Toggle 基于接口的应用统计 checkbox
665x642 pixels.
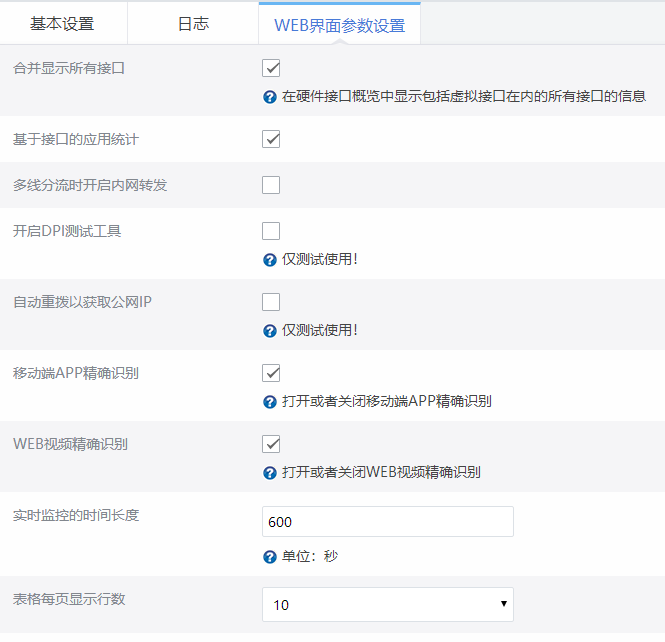(271, 139)
